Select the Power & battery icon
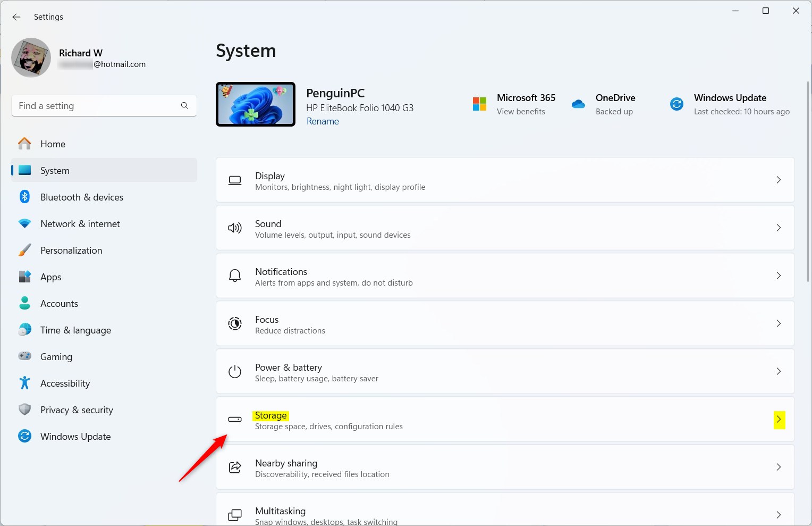This screenshot has width=812, height=526. pyautogui.click(x=235, y=371)
